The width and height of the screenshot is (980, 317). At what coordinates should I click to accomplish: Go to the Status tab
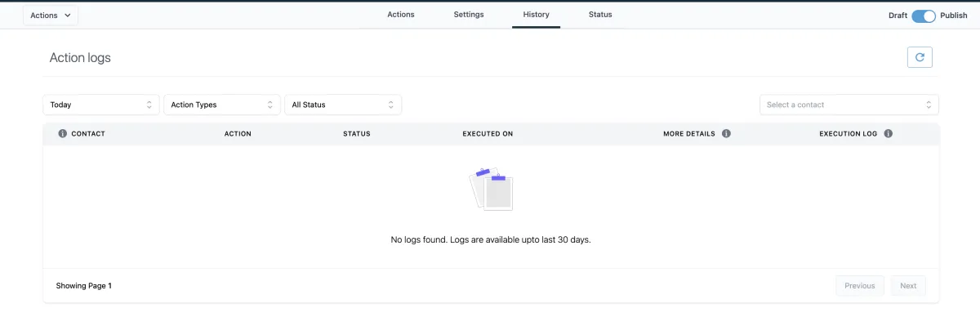click(x=600, y=15)
